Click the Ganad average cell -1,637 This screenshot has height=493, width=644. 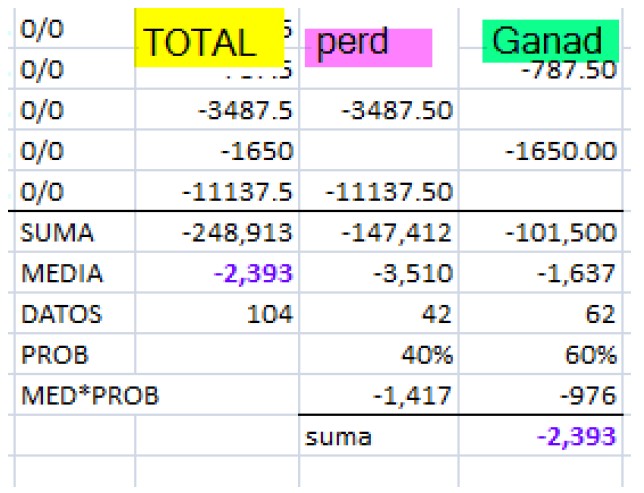[585, 274]
